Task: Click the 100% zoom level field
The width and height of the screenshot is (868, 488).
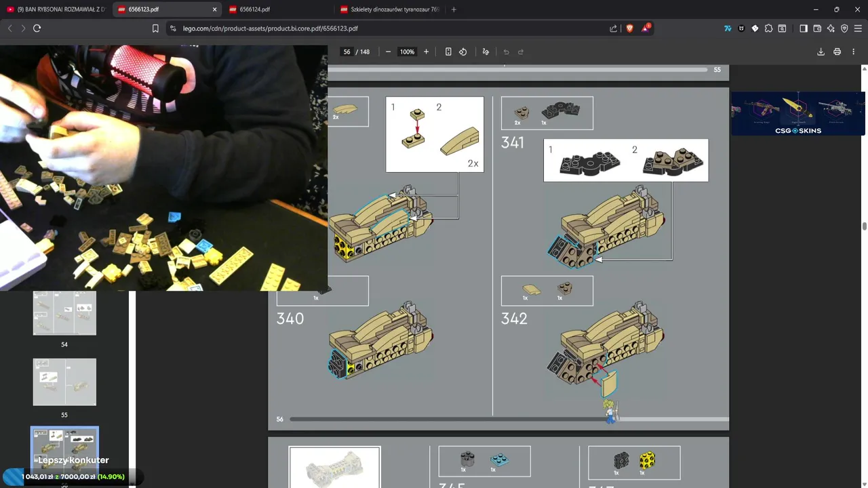Action: click(407, 52)
